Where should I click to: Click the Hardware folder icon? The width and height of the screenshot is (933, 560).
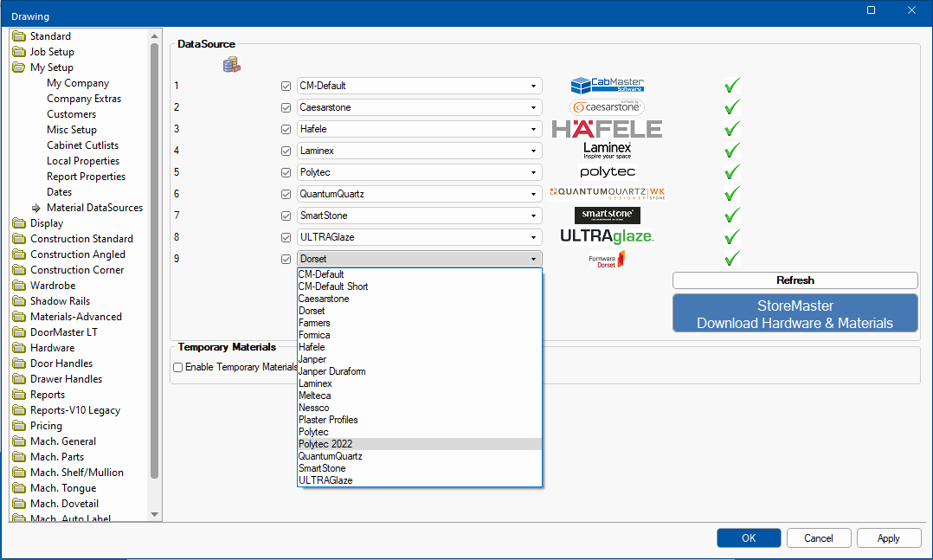click(x=19, y=348)
